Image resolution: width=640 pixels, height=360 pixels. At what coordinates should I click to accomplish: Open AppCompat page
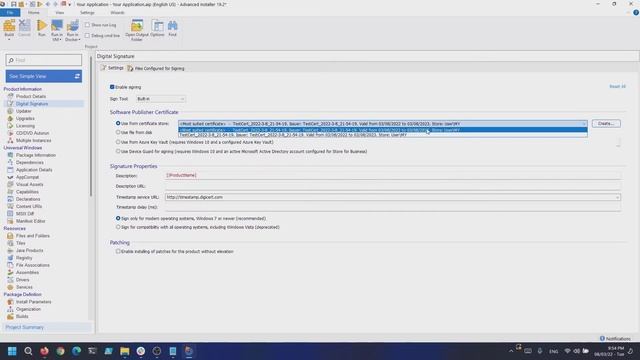(x=27, y=177)
